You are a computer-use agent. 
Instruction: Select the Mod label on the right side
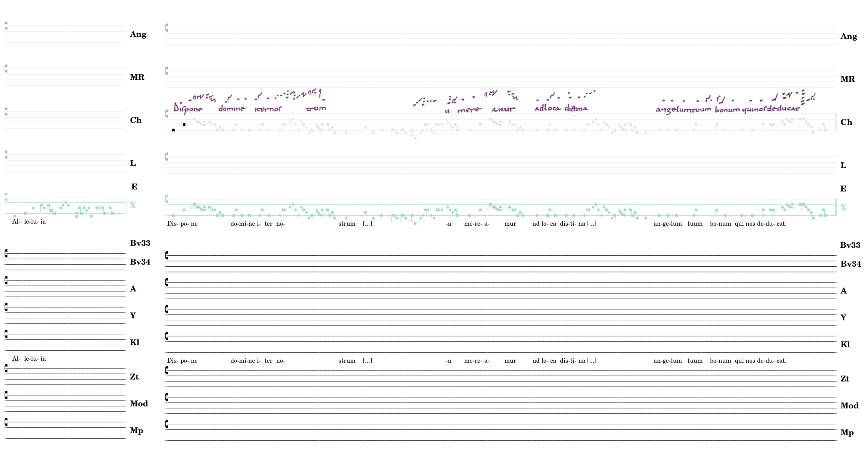pyautogui.click(x=849, y=406)
